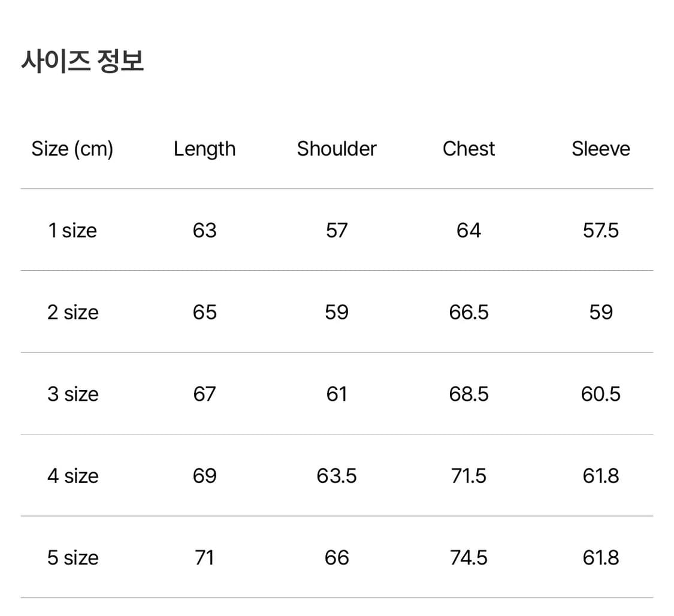Viewport: 674px width, 616px height.
Task: Click the 사이즈 정보 heading
Action: tap(83, 61)
